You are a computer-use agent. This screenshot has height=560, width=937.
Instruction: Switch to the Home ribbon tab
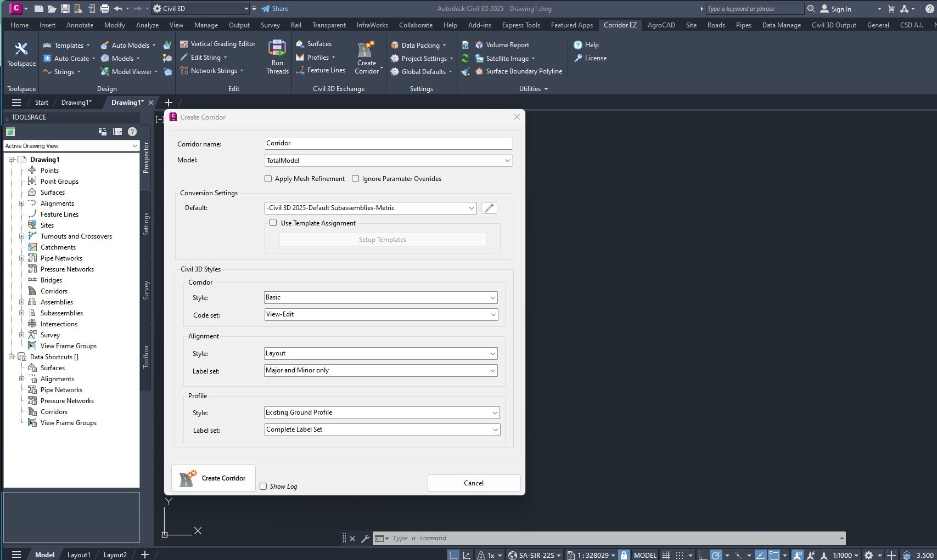click(20, 25)
